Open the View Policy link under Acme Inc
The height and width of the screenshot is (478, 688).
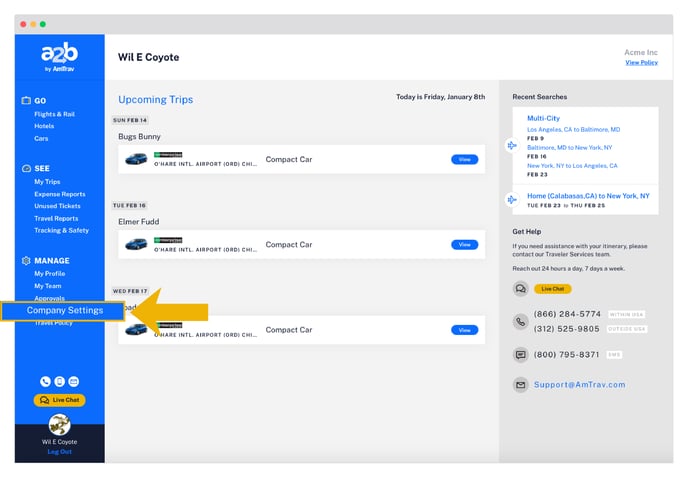(x=641, y=63)
